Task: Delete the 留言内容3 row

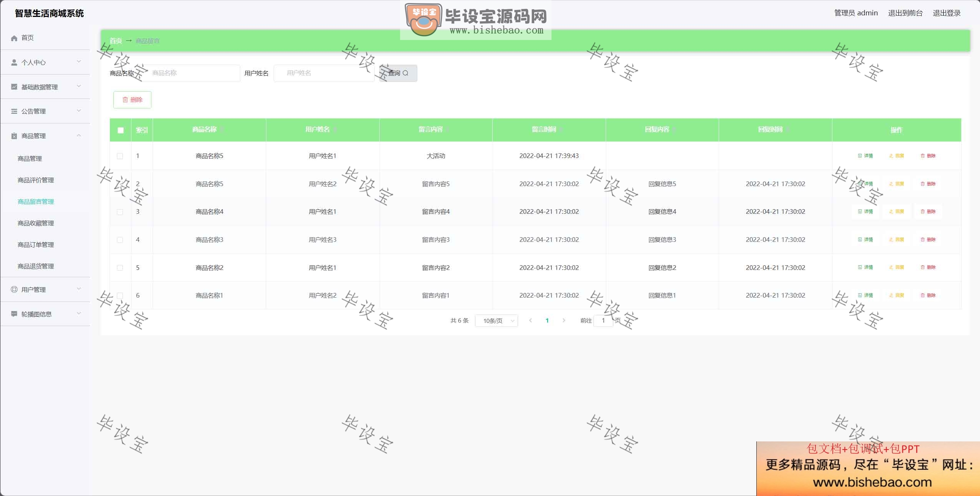Action: (928, 240)
